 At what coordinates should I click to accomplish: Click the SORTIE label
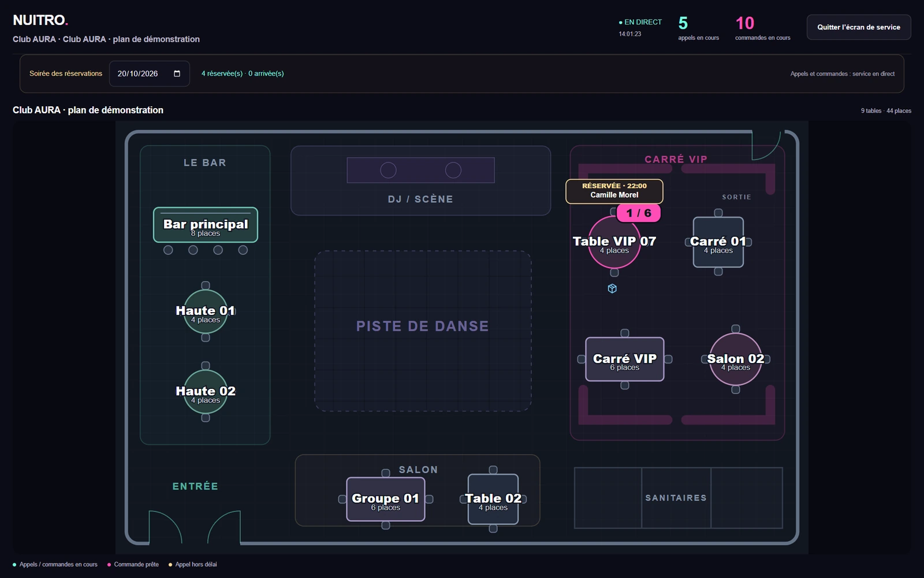pos(737,197)
